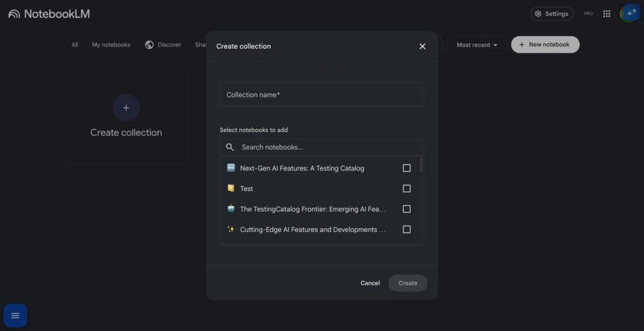The height and width of the screenshot is (331, 644).
Task: Click the NotebookLM logo icon
Action: coord(14,14)
